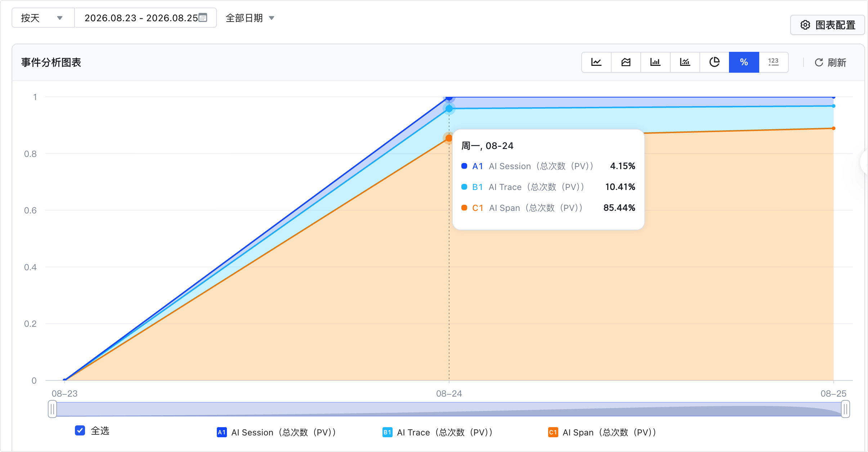Switch to bar chart view
Screen dimensions: 868x452
(x=656, y=62)
